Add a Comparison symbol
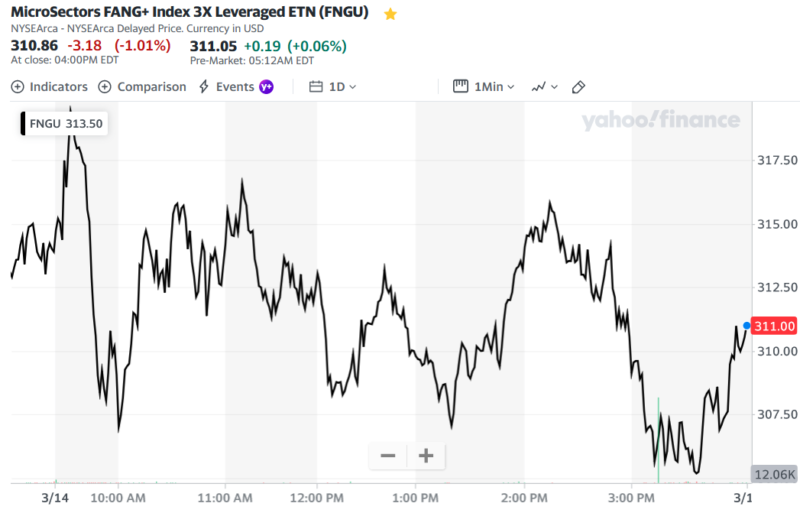The width and height of the screenshot is (800, 513). coord(143,87)
